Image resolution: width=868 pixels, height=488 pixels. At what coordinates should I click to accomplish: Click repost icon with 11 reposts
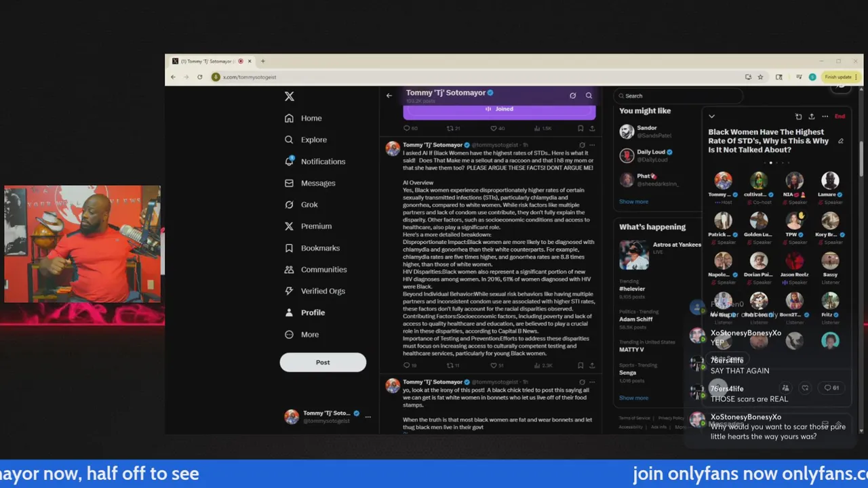(x=450, y=365)
